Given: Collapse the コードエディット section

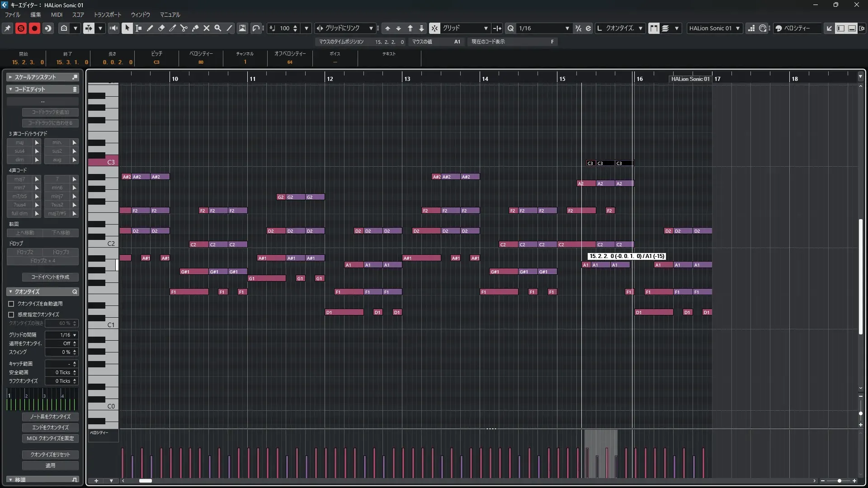Looking at the screenshot, I should pos(10,89).
